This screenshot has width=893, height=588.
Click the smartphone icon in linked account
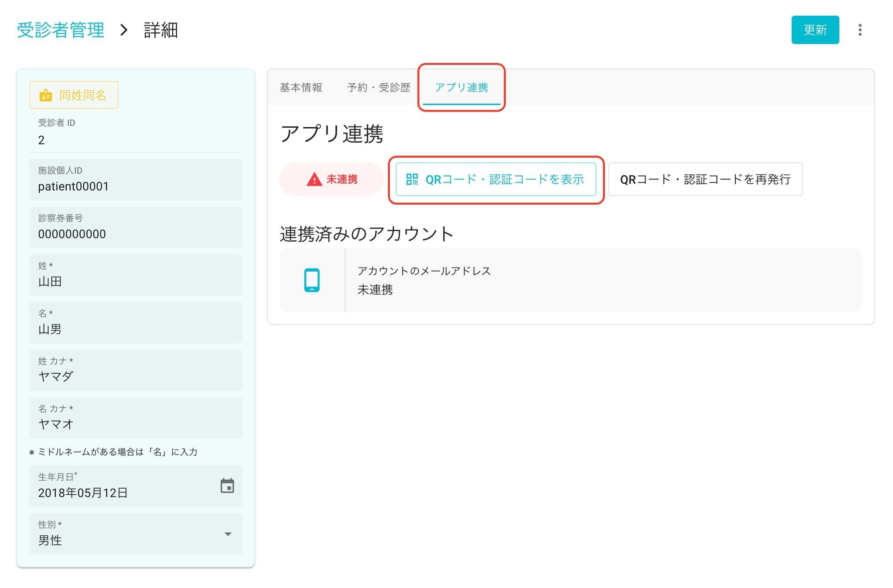(x=312, y=280)
